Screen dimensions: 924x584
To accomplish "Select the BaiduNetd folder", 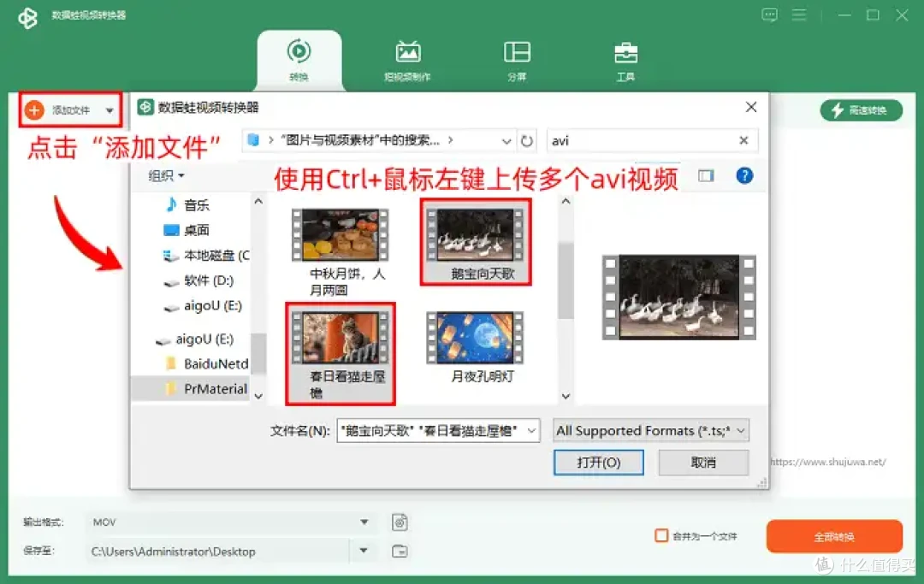I will (x=207, y=363).
